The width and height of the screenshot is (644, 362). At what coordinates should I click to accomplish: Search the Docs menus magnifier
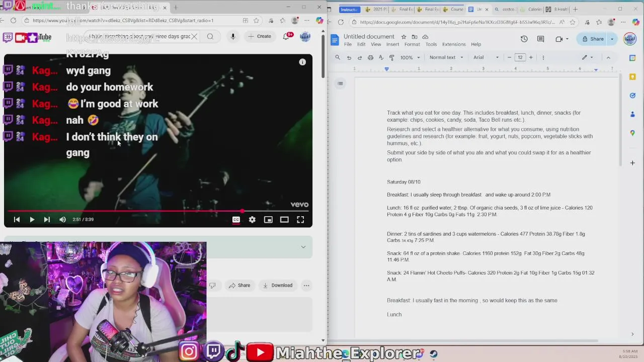click(x=338, y=57)
